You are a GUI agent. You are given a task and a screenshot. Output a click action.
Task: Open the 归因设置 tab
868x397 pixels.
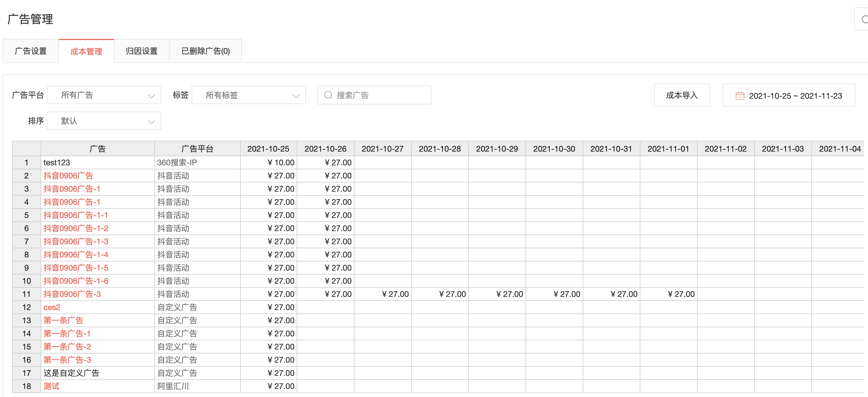click(x=142, y=51)
